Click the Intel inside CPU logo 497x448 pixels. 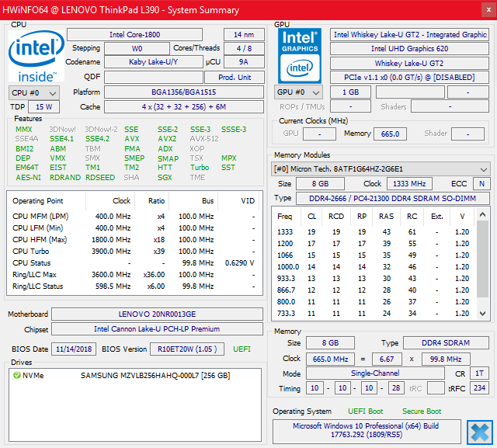pos(36,56)
